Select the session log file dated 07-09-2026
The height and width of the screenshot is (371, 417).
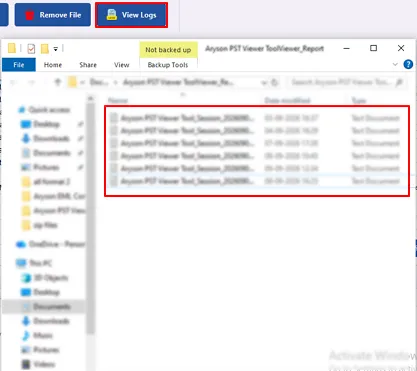256,143
